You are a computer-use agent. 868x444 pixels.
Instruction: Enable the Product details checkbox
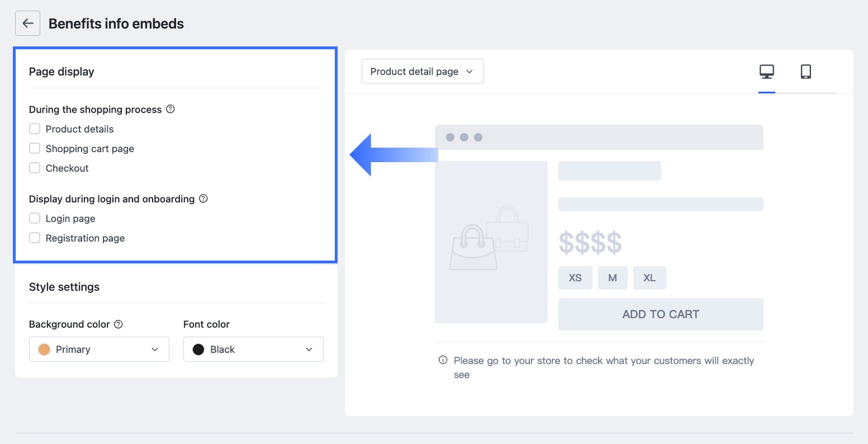[x=35, y=129]
